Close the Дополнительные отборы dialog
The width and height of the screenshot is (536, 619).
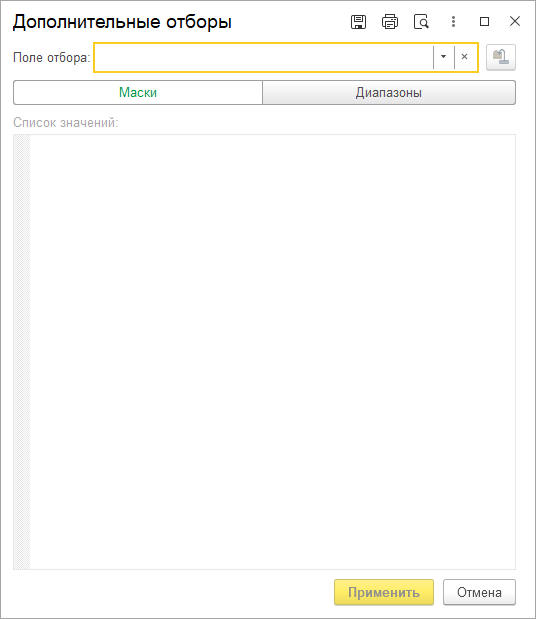click(515, 21)
